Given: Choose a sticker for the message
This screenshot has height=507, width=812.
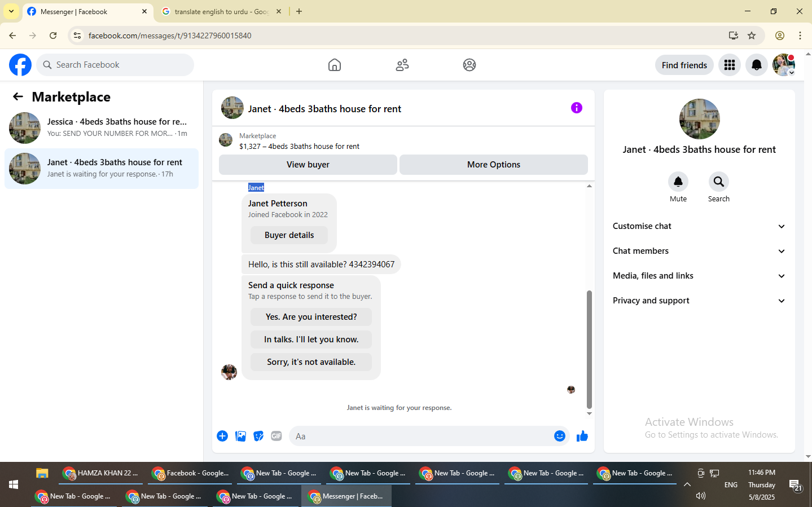Looking at the screenshot, I should point(258,436).
